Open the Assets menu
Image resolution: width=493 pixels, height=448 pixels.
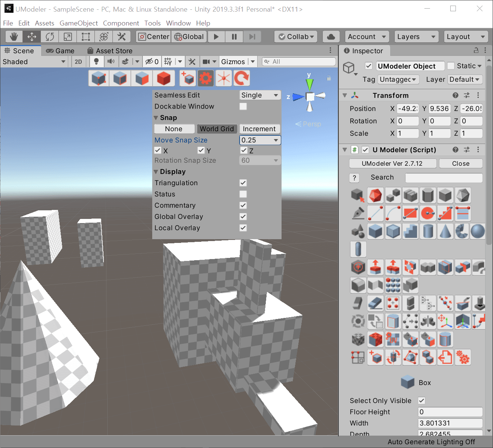coord(45,23)
